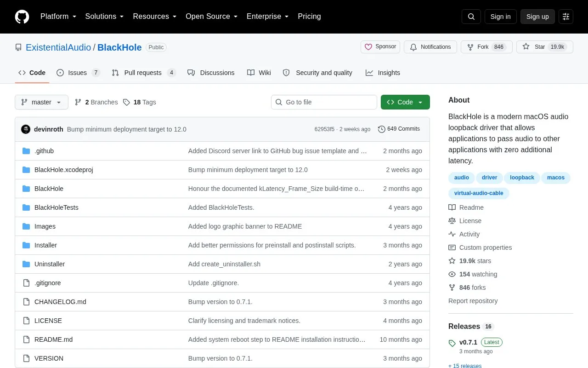Expand the Platform menu
This screenshot has width=588, height=368.
click(x=58, y=17)
